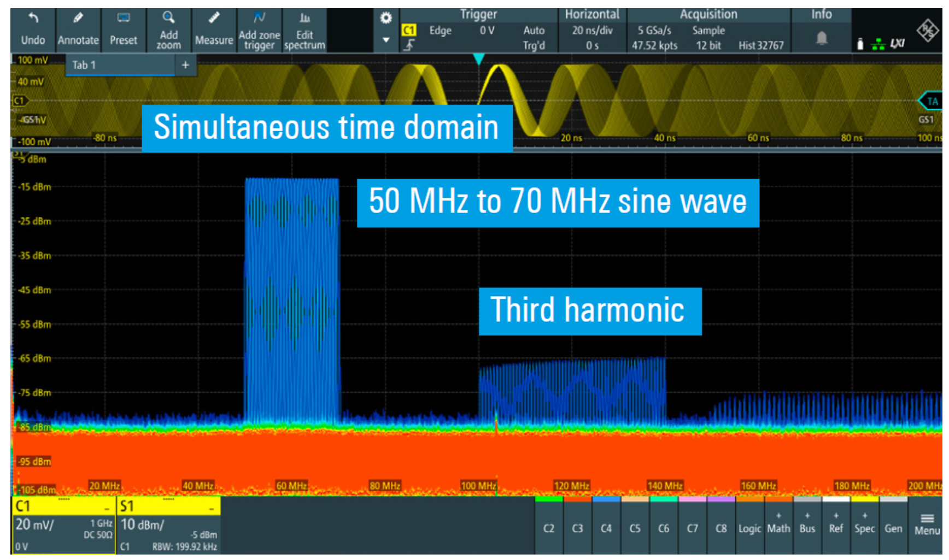This screenshot has width=949, height=560.
Task: Open the Edit spectrum tool
Action: (x=304, y=19)
